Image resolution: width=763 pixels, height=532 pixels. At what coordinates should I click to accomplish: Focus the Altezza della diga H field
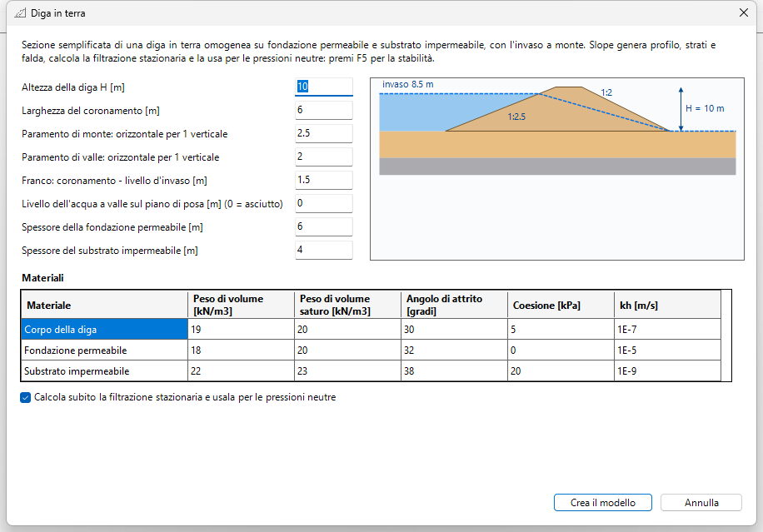coord(323,87)
